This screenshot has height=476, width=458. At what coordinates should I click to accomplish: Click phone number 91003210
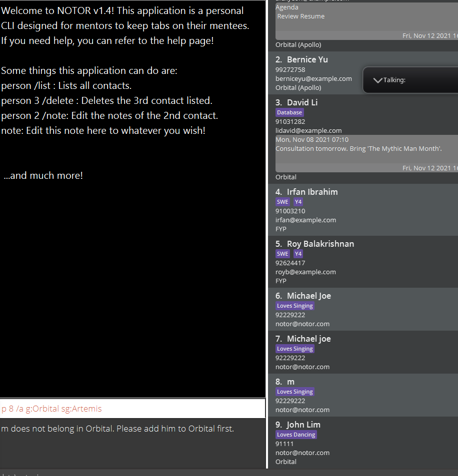pos(290,211)
